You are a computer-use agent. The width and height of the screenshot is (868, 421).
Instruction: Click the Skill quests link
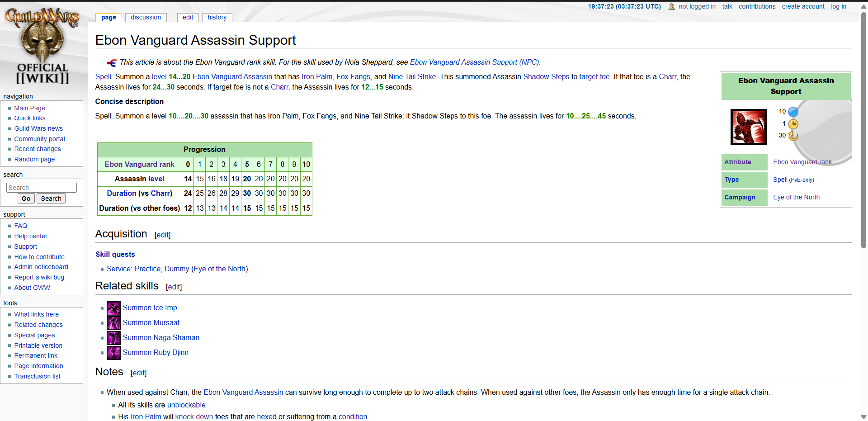pyautogui.click(x=115, y=254)
